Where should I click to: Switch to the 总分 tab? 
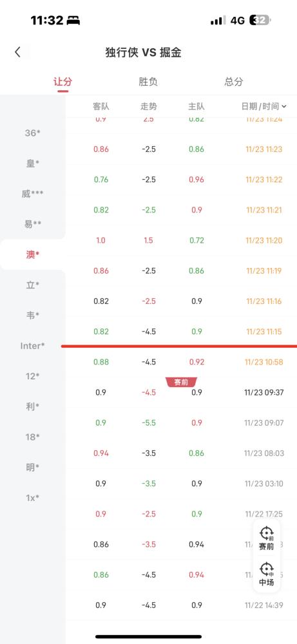point(234,82)
